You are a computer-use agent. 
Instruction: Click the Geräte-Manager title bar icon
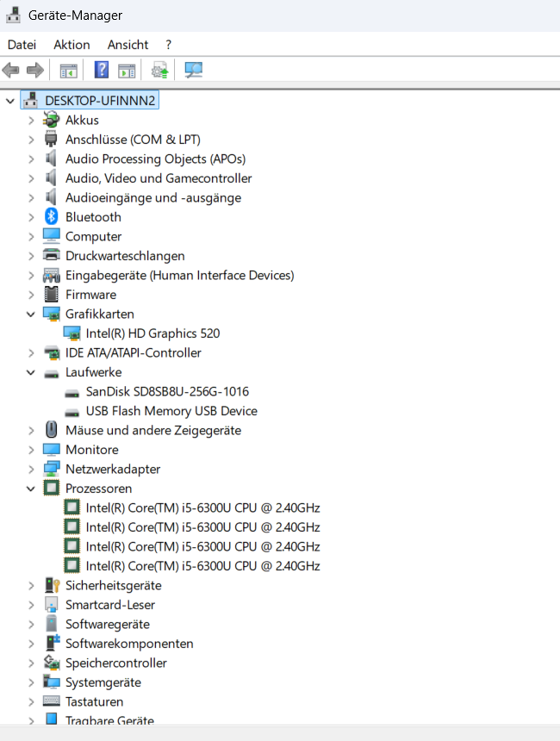pos(13,15)
